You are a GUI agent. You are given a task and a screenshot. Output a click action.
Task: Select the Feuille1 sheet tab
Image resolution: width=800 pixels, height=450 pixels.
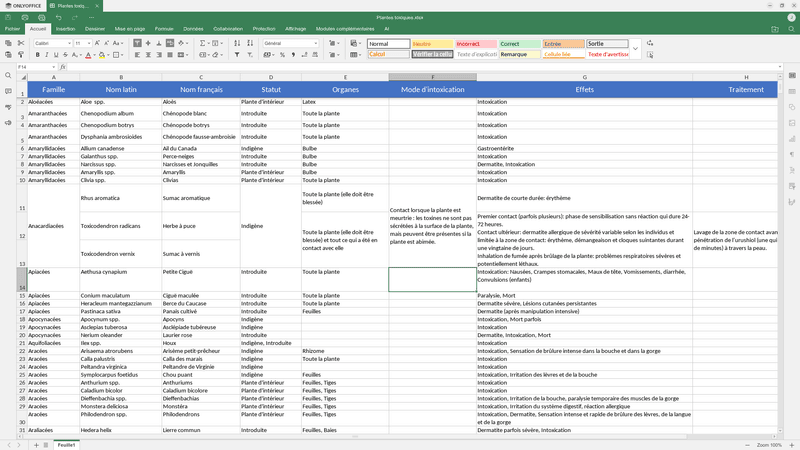tap(66, 445)
